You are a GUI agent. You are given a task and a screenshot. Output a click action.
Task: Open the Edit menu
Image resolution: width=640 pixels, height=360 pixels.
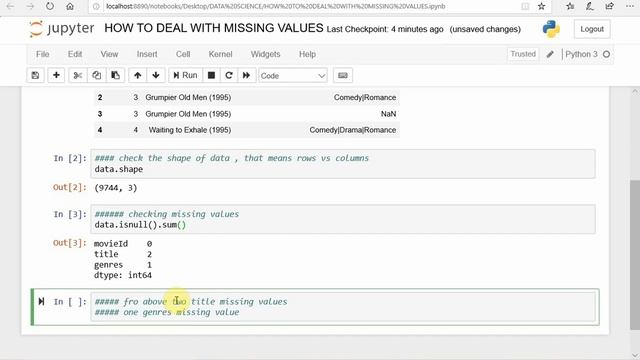tap(75, 54)
